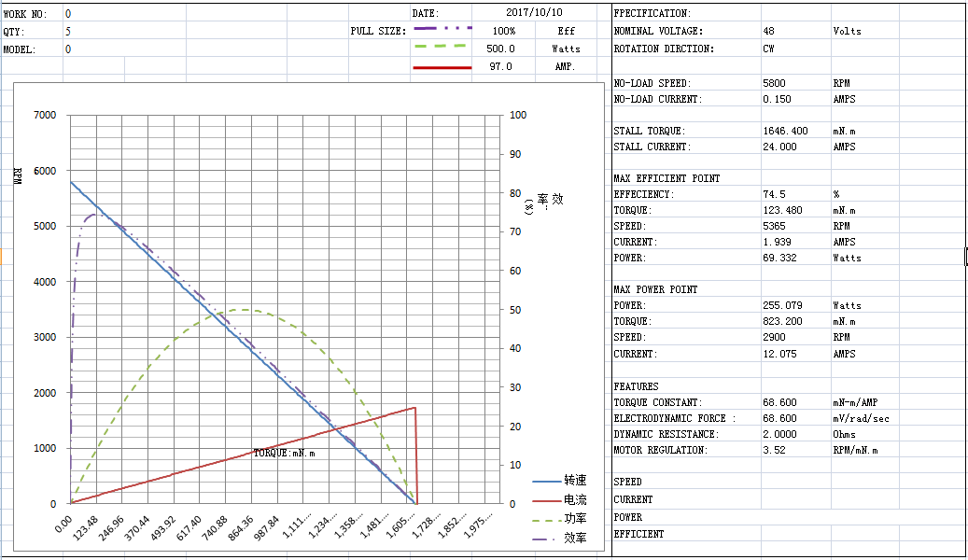The image size is (968, 560).
Task: Select the QTY value cell containing 5
Action: 68,31
